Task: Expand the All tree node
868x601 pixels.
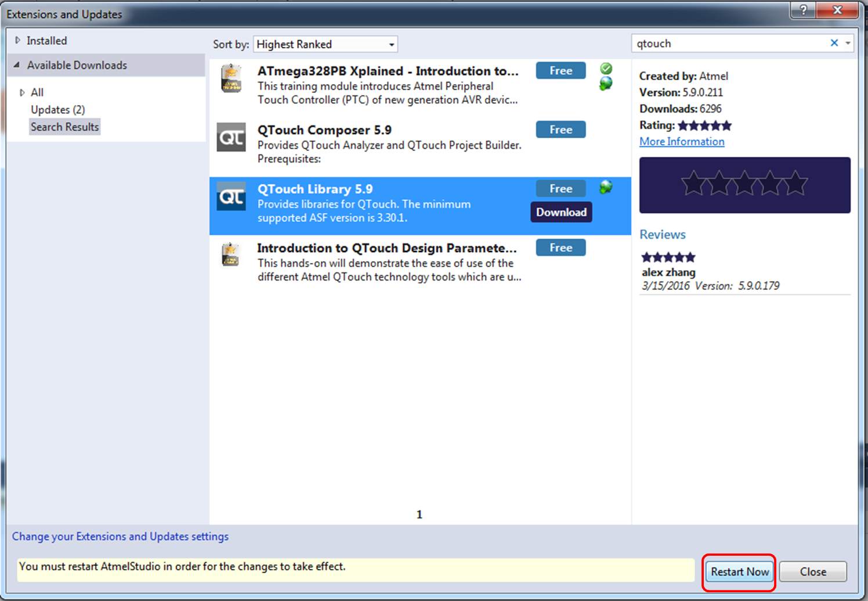Action: [x=22, y=92]
